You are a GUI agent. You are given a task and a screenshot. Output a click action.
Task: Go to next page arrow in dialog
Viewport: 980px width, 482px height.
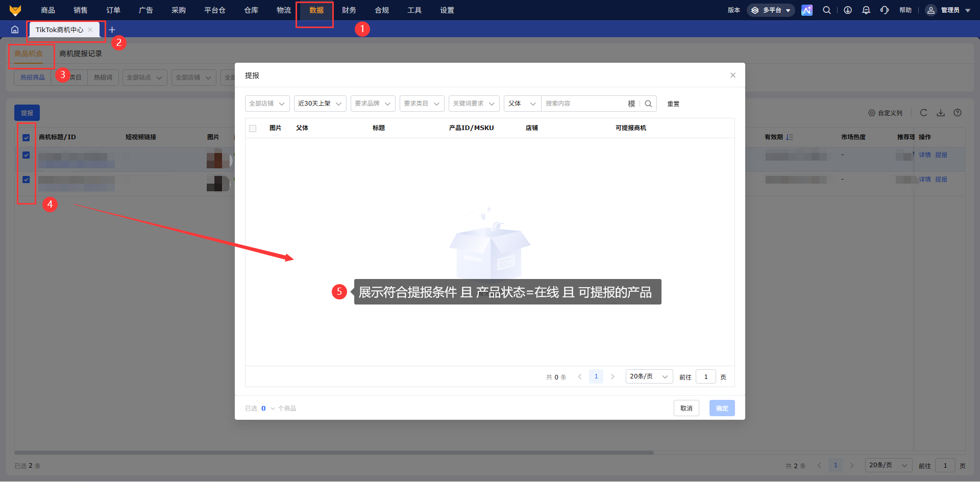(x=612, y=377)
